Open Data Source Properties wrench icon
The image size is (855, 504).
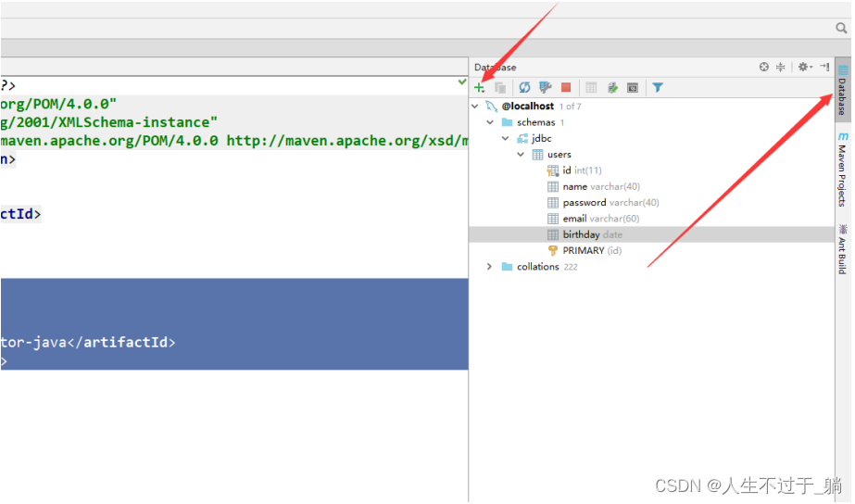tap(545, 87)
